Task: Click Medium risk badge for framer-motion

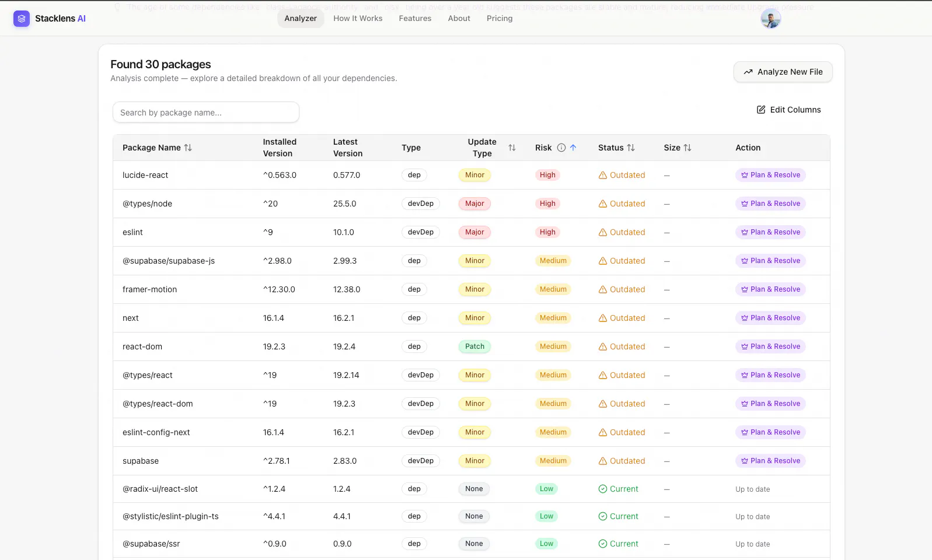Action: [553, 289]
